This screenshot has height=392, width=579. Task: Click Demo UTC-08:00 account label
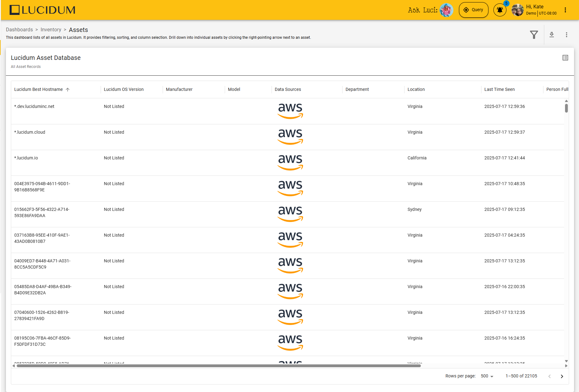pos(541,13)
